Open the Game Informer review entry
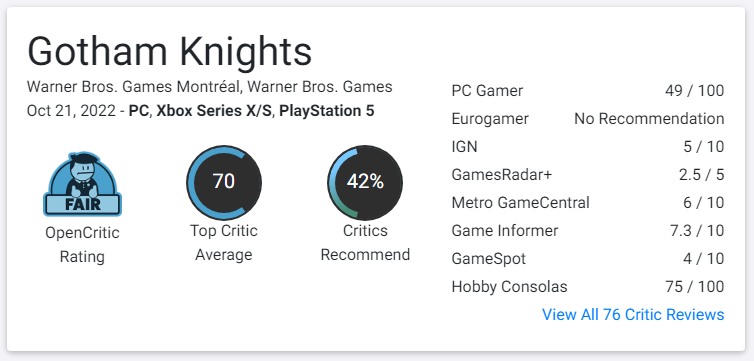Viewport: 754px width, 361px height. coord(588,231)
